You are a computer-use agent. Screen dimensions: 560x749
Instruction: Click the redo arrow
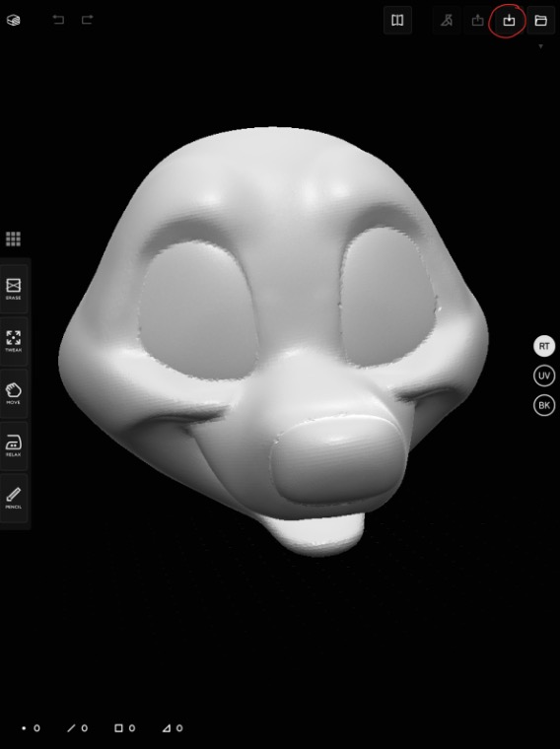pyautogui.click(x=87, y=20)
